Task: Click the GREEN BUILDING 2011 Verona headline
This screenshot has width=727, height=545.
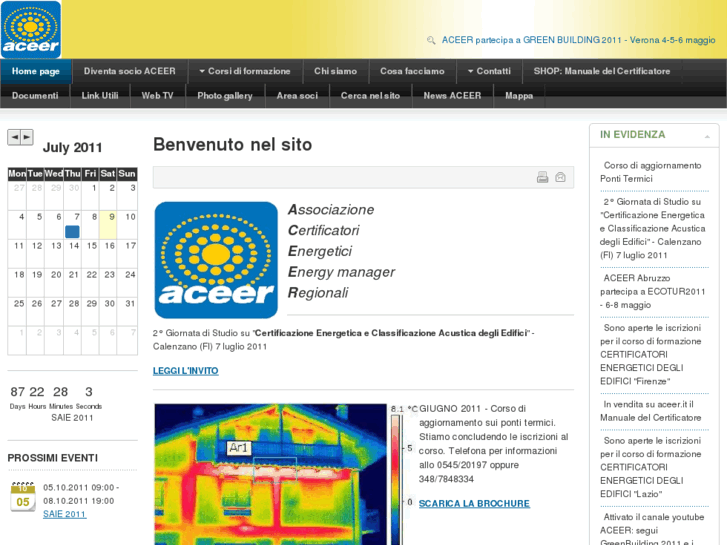Action: tap(579, 40)
